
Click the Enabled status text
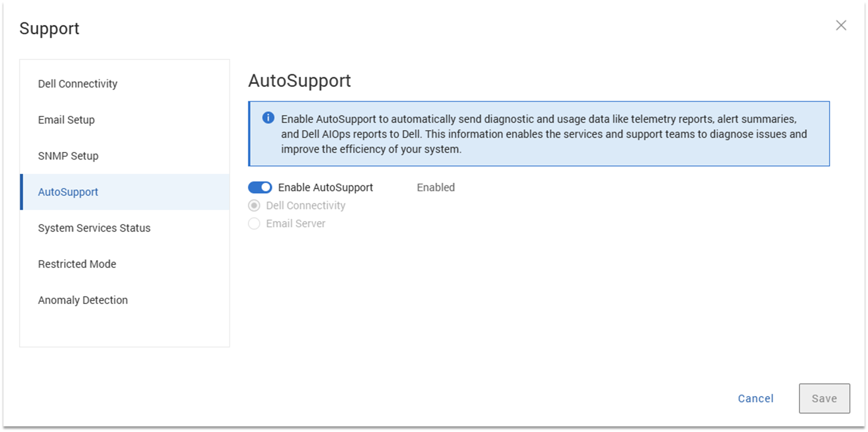(x=435, y=187)
